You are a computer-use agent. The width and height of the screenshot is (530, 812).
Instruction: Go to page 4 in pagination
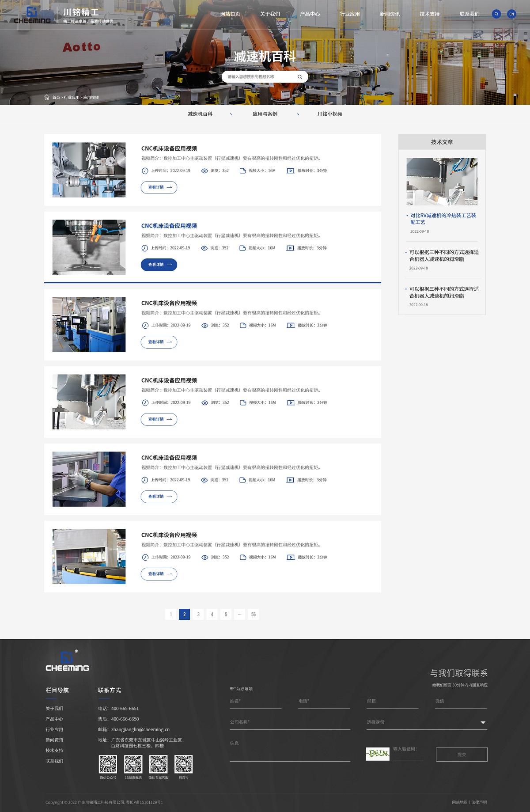point(212,614)
